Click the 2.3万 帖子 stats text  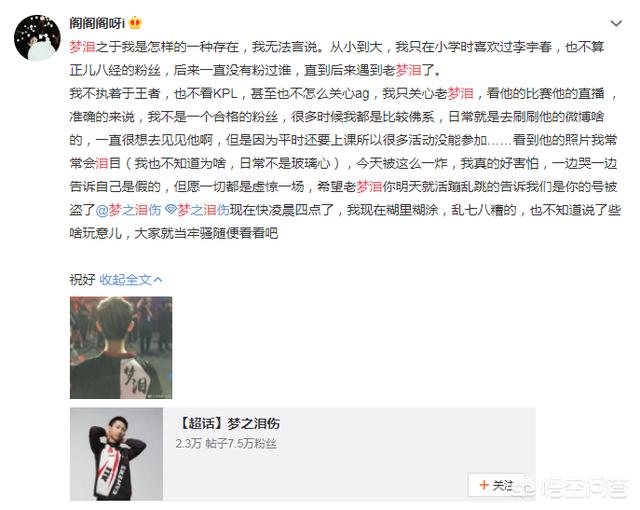(226, 443)
